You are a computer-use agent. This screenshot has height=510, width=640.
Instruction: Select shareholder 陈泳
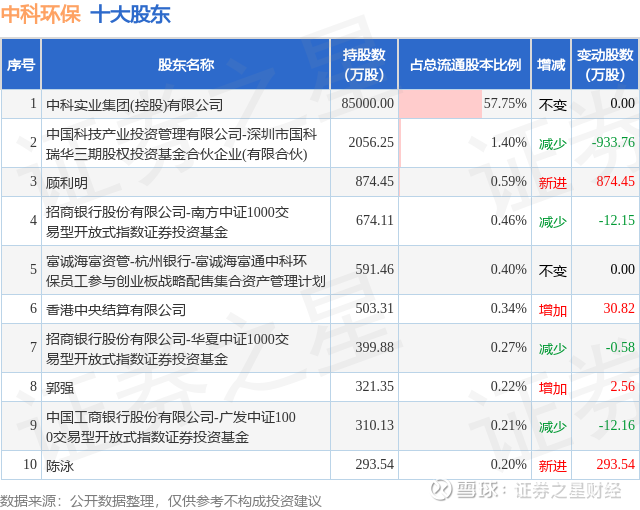click(60, 466)
